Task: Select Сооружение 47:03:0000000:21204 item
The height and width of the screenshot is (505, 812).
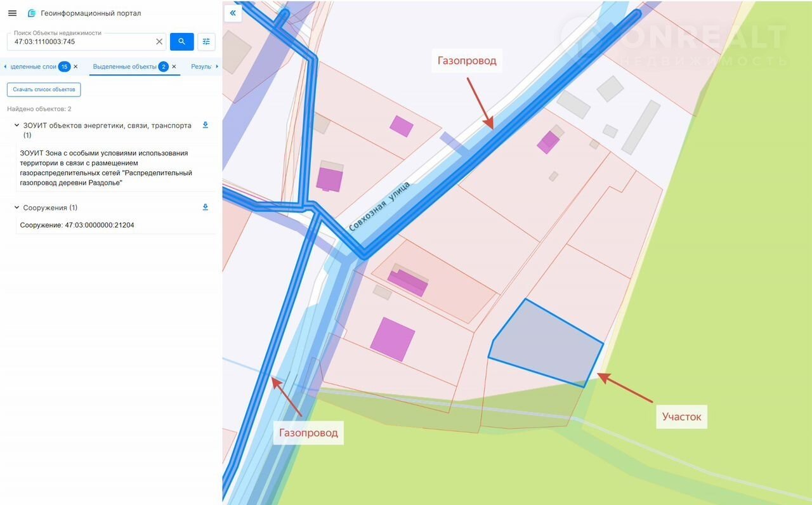Action: 77,225
